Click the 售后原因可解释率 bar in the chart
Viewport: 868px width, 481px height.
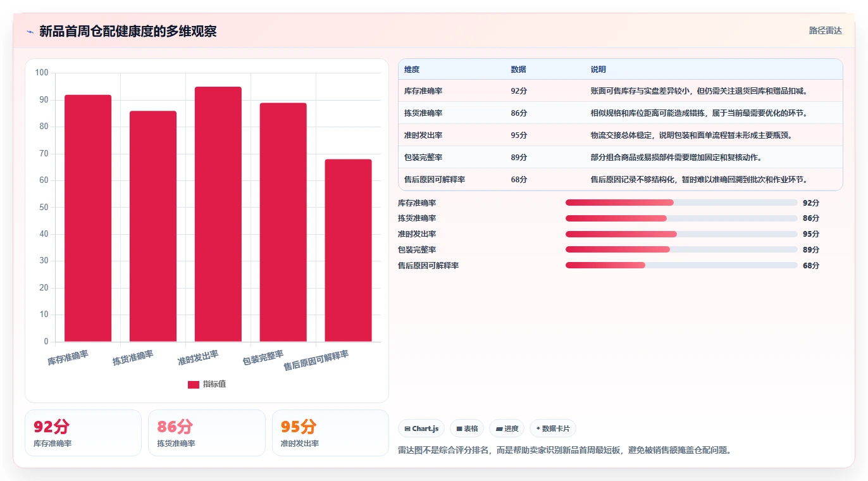(349, 251)
